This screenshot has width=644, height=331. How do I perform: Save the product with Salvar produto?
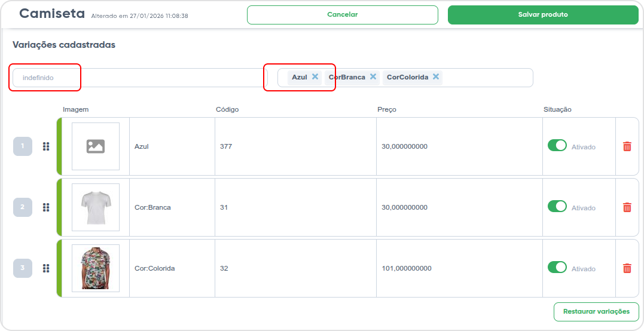pos(543,15)
